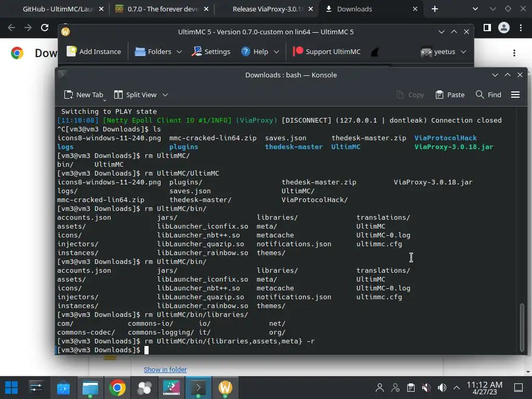
Task: Open the Konsole hamburger menu
Action: coord(515,95)
